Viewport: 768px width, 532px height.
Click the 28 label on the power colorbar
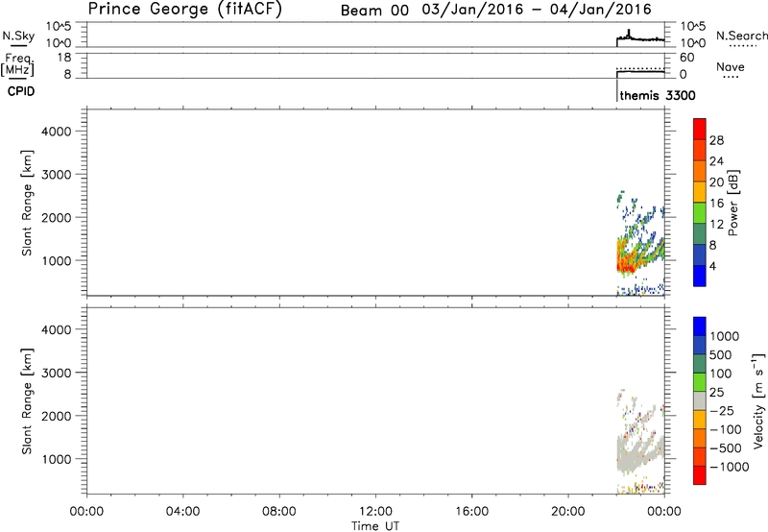(716, 140)
